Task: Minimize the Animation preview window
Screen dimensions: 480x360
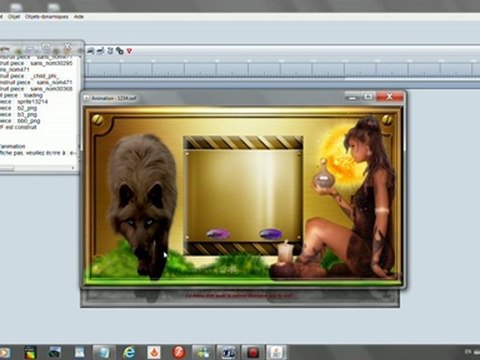Action: coord(352,97)
